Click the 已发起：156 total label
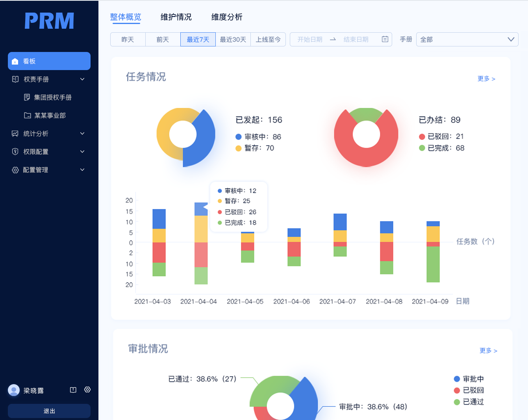Viewport: 528px width, 420px height. 259,120
